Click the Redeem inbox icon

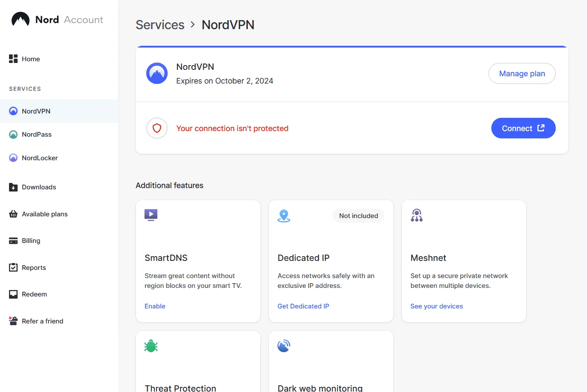(x=13, y=294)
